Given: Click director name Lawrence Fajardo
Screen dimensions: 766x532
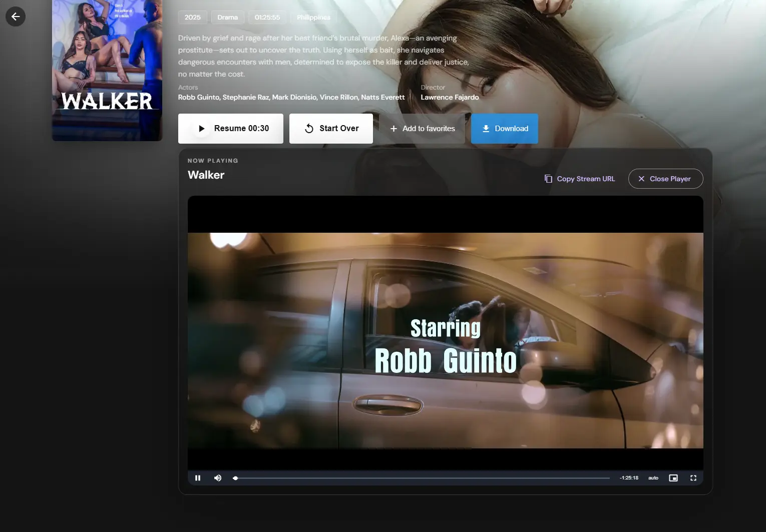Looking at the screenshot, I should (x=450, y=97).
